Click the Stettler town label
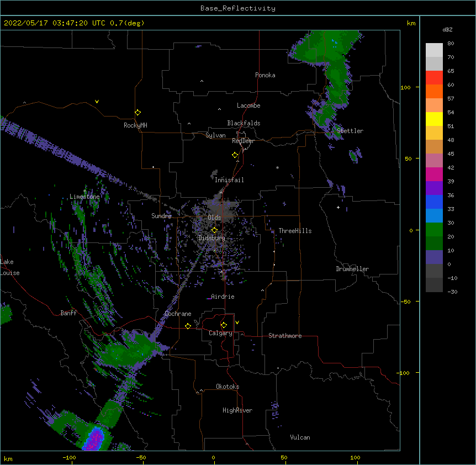 pos(350,131)
